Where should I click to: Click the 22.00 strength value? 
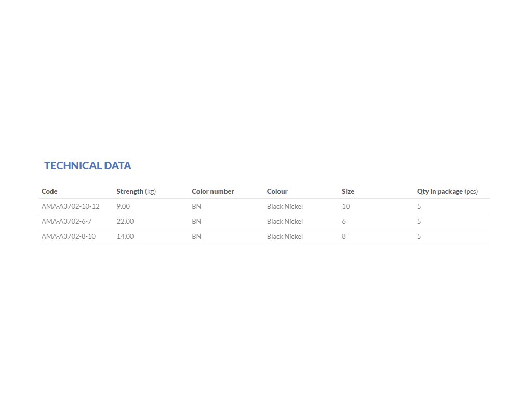click(125, 221)
